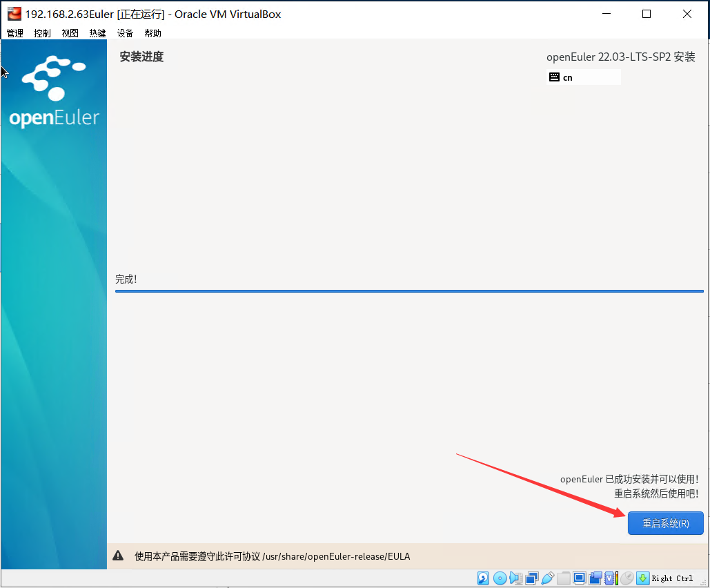
Task: Click the display settings status icon
Action: [579, 578]
